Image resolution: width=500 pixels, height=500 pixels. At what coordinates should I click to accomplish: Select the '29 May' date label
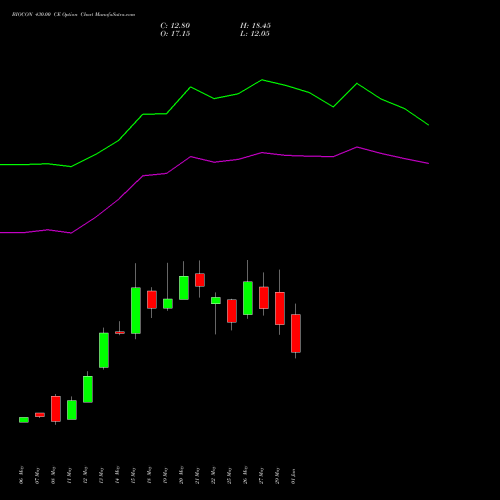click(x=278, y=475)
